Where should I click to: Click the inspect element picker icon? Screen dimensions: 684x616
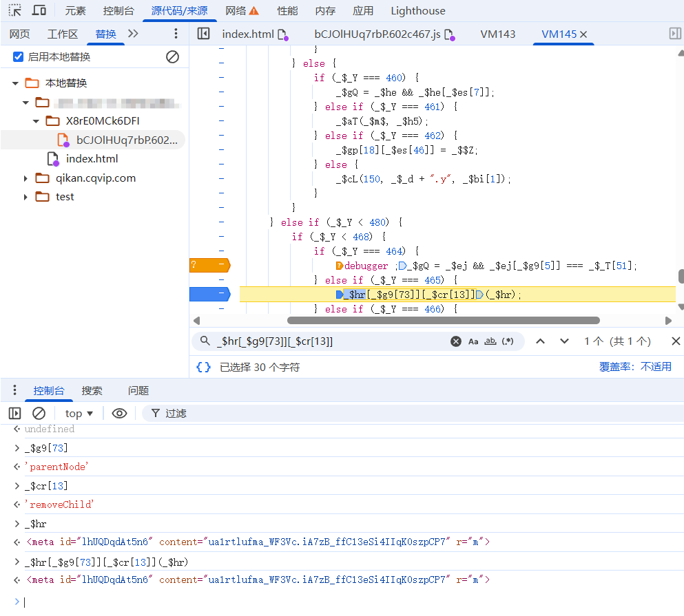pos(14,10)
